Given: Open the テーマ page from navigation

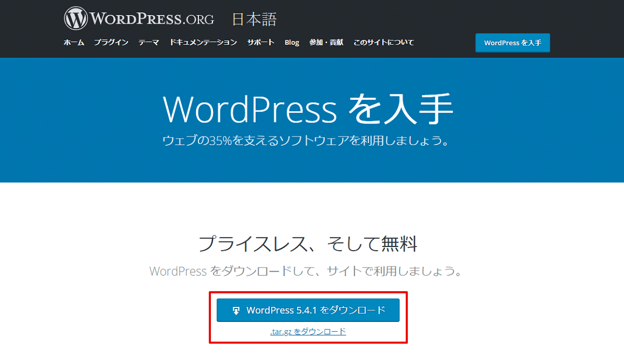Looking at the screenshot, I should click(x=149, y=43).
